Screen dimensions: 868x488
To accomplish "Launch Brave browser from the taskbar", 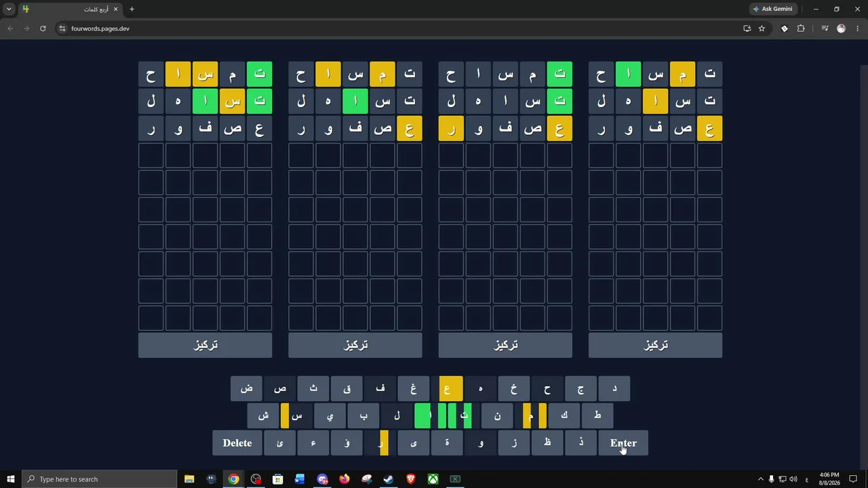I will pos(411,479).
